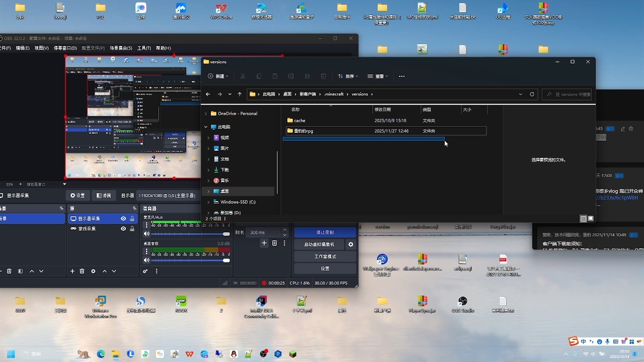
Task: Open OBS 场景集合(S) menu
Action: point(121,48)
